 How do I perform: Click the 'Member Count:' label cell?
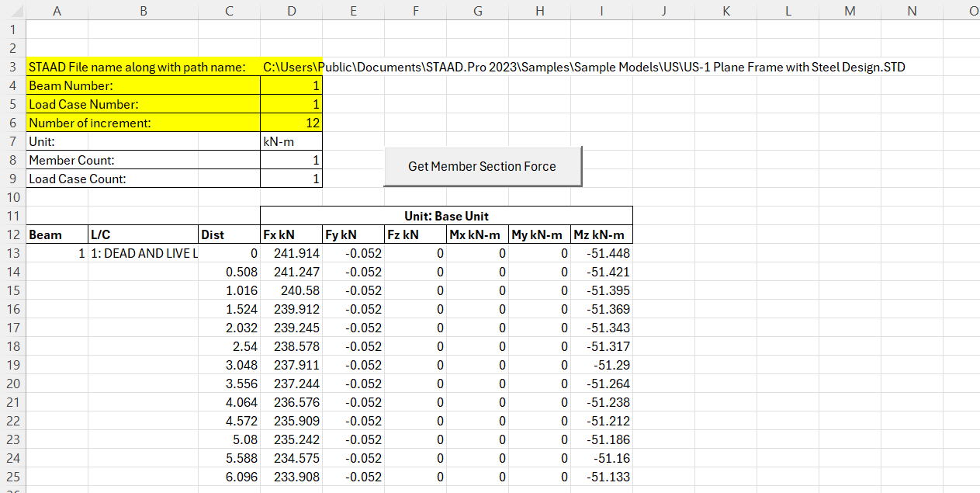coord(144,160)
